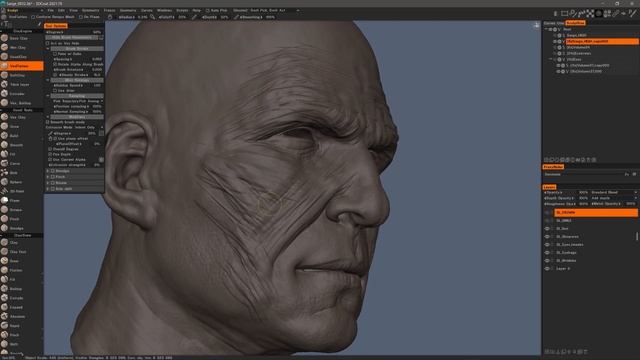Select the Wet Clay brush

[18, 47]
